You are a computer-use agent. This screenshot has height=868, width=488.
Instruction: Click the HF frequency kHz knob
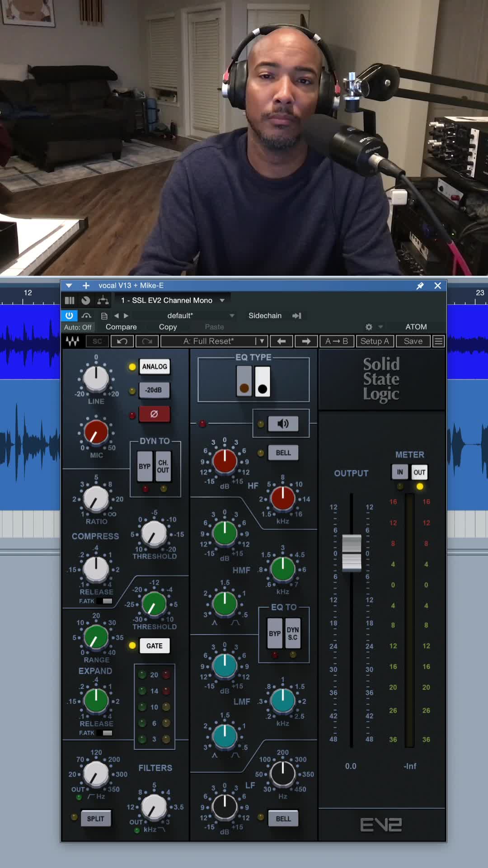tap(283, 499)
